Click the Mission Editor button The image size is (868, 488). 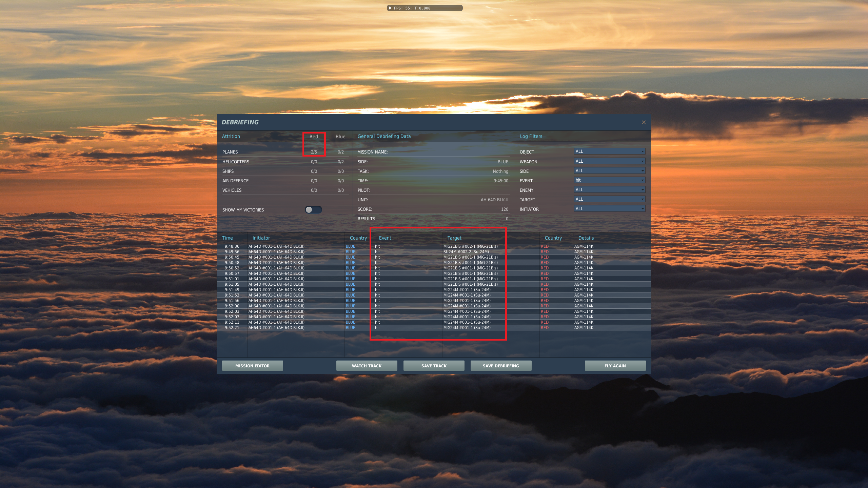click(x=252, y=366)
